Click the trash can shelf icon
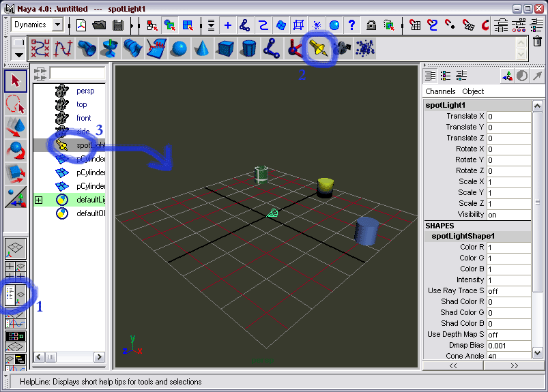 (538, 41)
